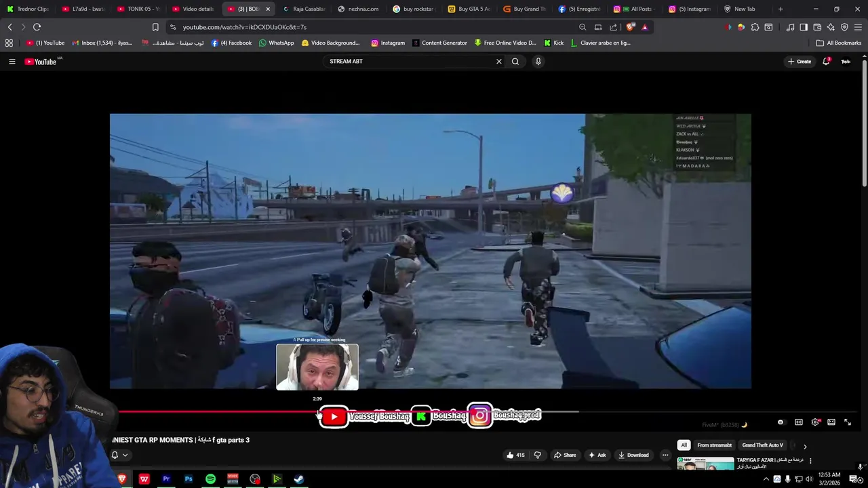Open the Kick bookmark
The width and height of the screenshot is (868, 488).
(x=553, y=43)
